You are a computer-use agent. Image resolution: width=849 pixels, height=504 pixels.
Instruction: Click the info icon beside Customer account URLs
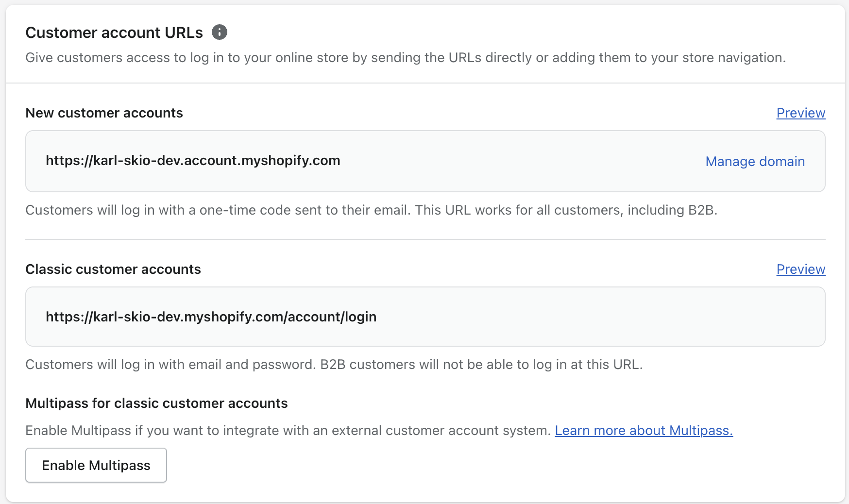click(220, 32)
